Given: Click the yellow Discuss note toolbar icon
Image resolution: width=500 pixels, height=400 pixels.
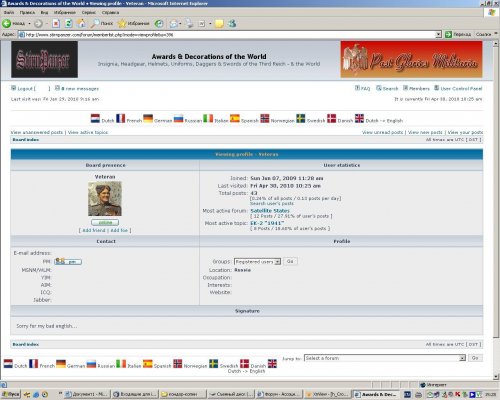Looking at the screenshot, I should coord(219,23).
